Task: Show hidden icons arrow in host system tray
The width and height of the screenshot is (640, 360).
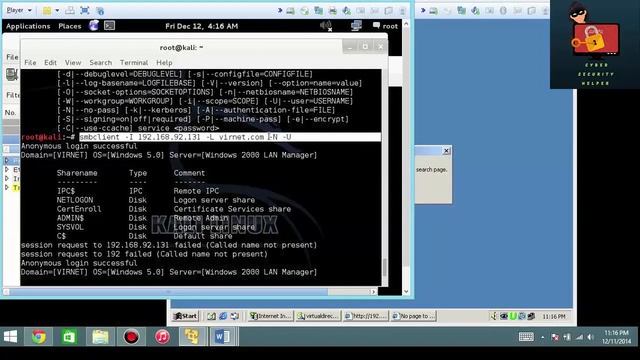Action: [542, 337]
